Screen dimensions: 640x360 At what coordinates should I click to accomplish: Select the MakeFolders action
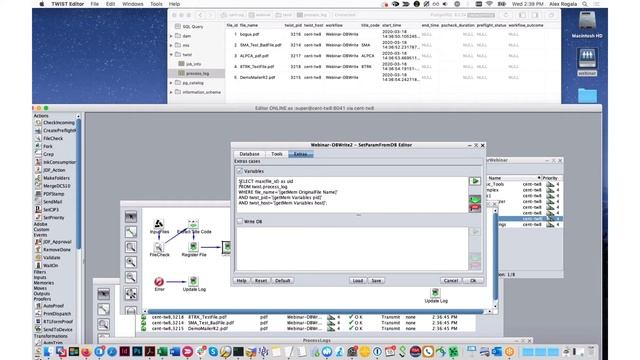pyautogui.click(x=53, y=178)
